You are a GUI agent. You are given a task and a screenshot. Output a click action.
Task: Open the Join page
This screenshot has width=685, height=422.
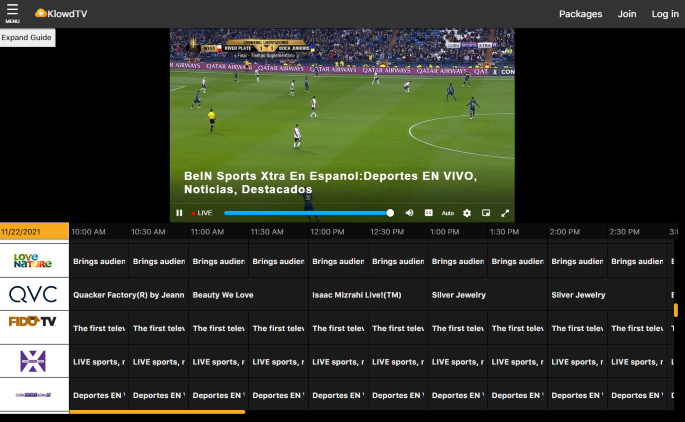(x=627, y=14)
